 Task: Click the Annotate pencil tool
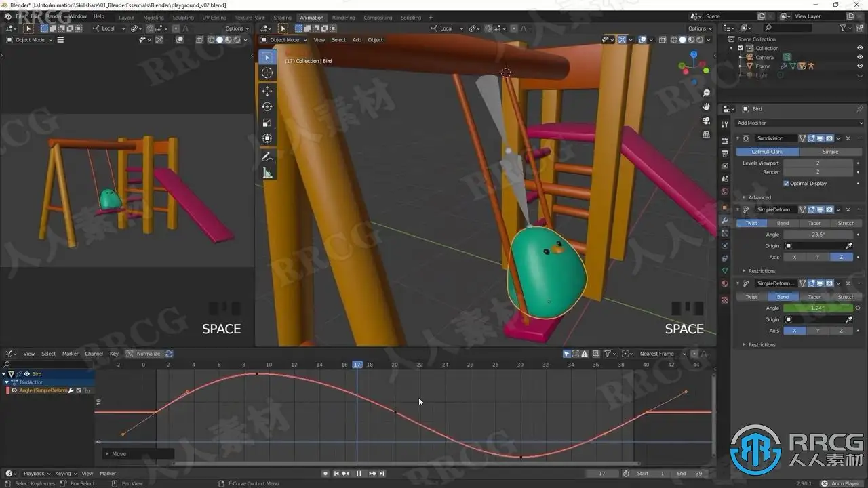pos(267,157)
